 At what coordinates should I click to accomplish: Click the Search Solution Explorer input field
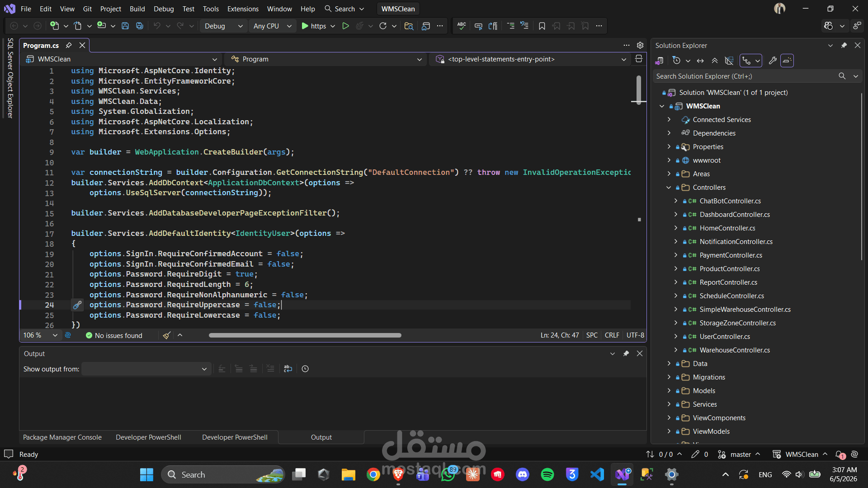[x=745, y=76]
